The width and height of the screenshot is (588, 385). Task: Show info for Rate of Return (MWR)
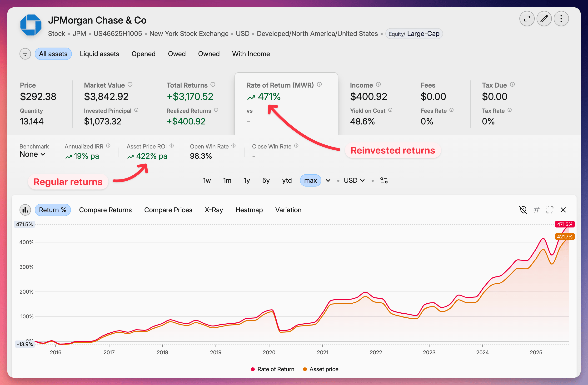[319, 85]
